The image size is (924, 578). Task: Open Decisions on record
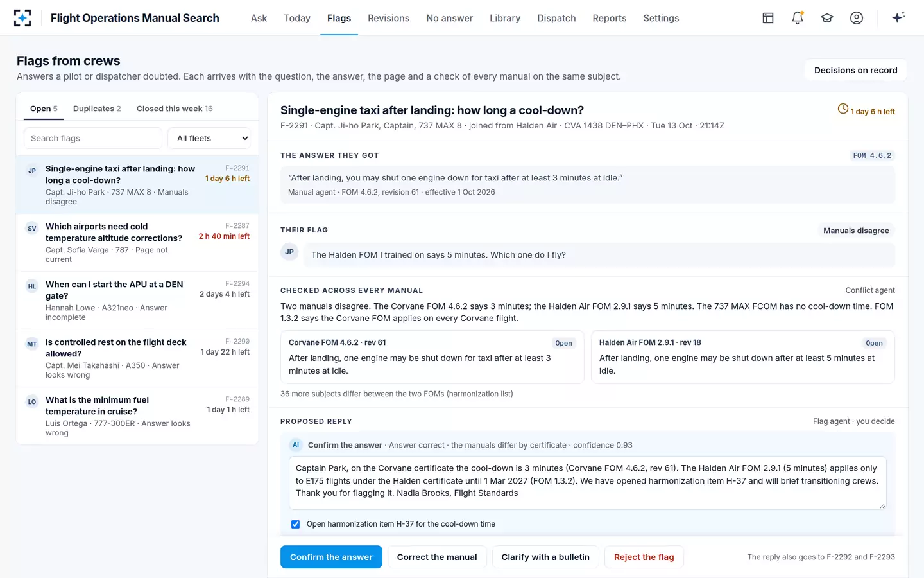(855, 70)
